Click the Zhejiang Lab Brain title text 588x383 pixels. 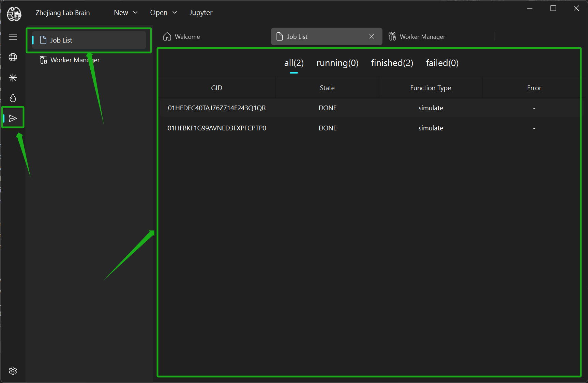click(63, 13)
